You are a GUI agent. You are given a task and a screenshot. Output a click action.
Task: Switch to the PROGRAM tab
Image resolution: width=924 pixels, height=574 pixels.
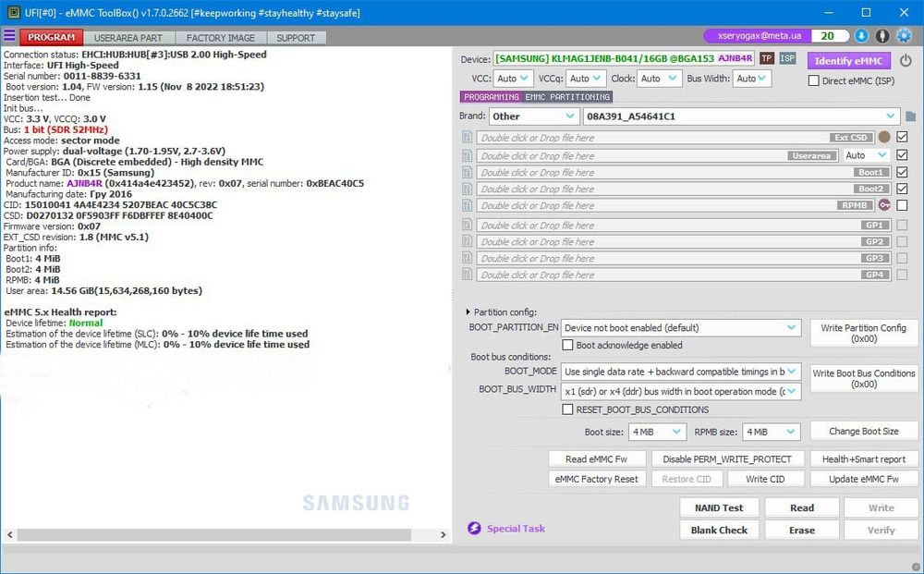coord(51,37)
